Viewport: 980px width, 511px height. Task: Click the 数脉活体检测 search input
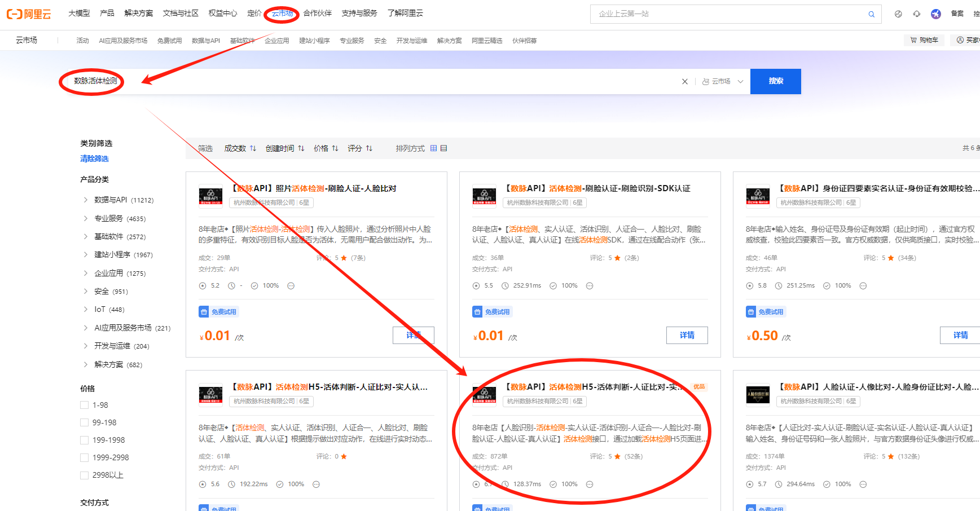pyautogui.click(x=372, y=81)
